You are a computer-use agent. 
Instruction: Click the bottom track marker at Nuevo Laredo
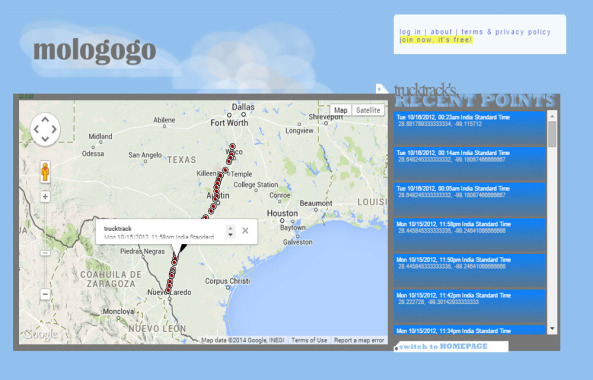[168, 290]
